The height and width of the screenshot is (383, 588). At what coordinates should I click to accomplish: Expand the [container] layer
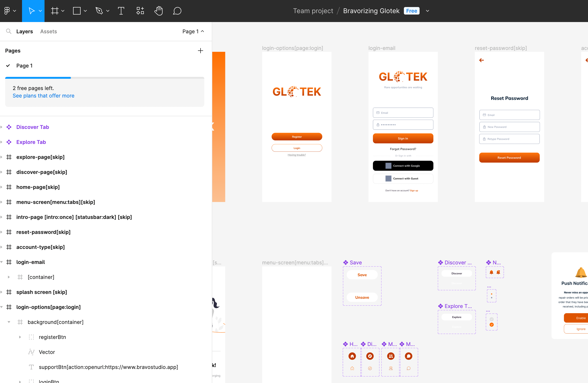[9, 277]
